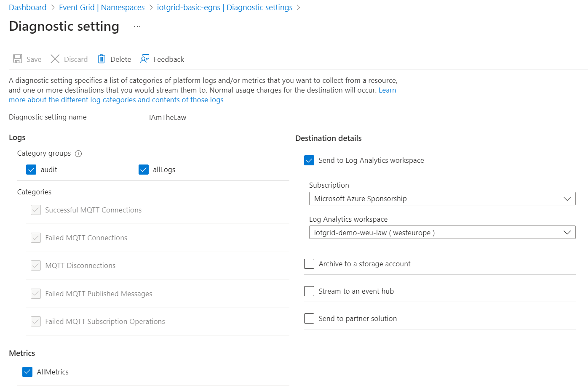Image resolution: width=588 pixels, height=390 pixels.
Task: Enable Stream to an event hub
Action: point(309,291)
